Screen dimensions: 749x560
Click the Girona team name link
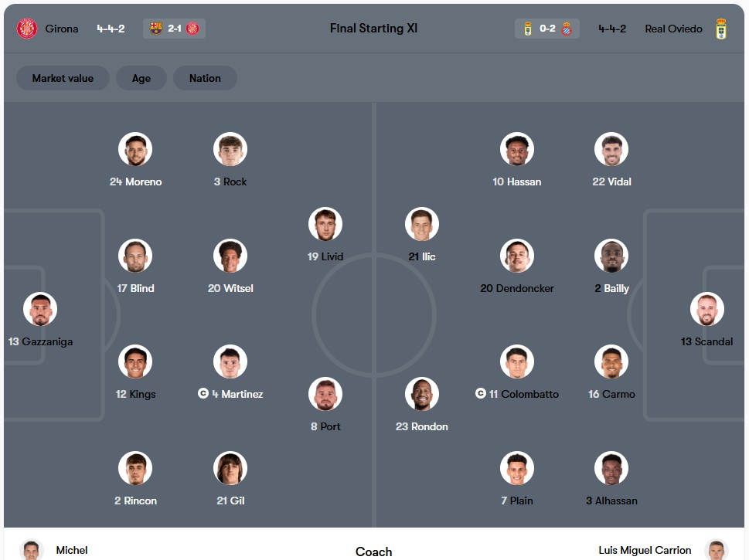coord(62,29)
